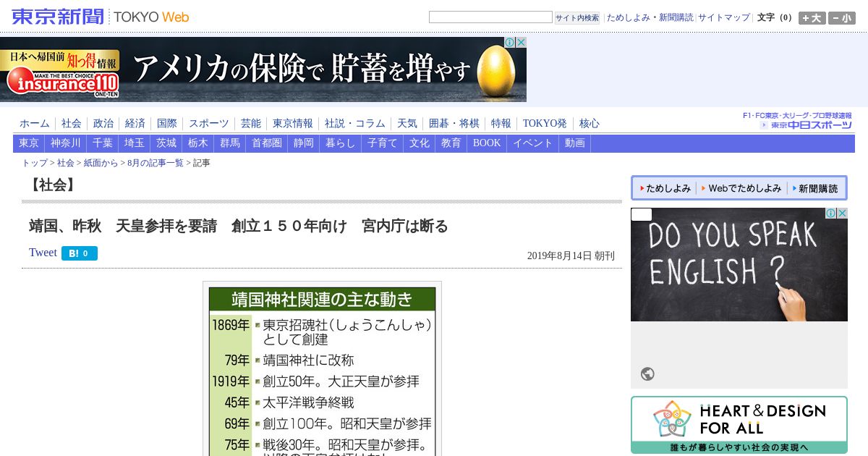The height and width of the screenshot is (456, 868).
Task: Click the AdChoices icon on English ad
Action: pos(831,214)
